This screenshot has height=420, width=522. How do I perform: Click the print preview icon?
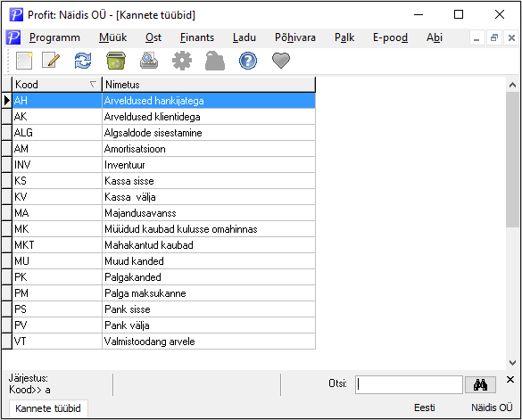tap(149, 61)
